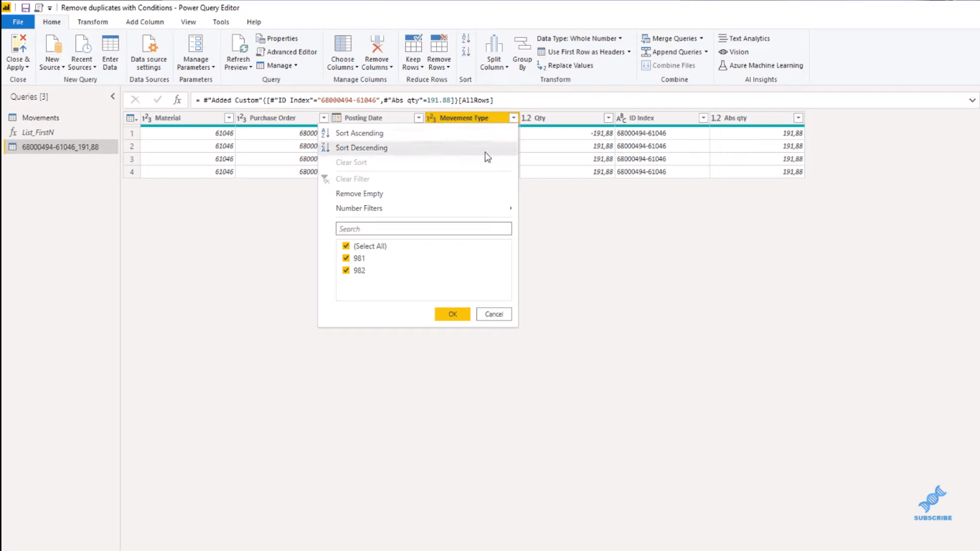This screenshot has height=551, width=980.
Task: Click the Close & Apply icon
Action: [x=18, y=44]
